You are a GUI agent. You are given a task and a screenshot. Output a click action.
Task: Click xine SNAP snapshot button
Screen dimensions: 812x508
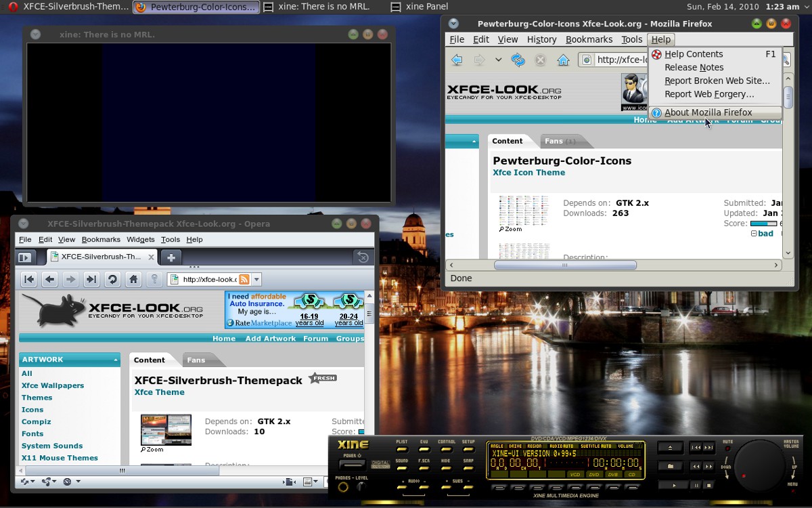(x=468, y=468)
